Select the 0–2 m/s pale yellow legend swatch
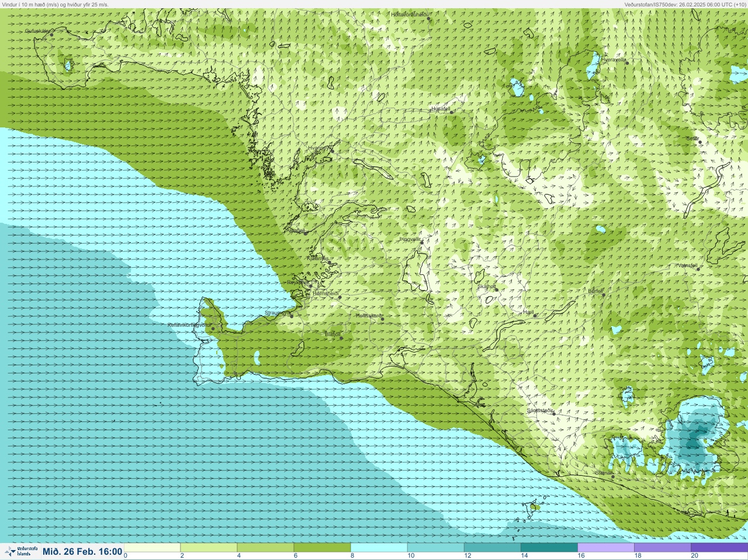748x560 pixels. 152,548
